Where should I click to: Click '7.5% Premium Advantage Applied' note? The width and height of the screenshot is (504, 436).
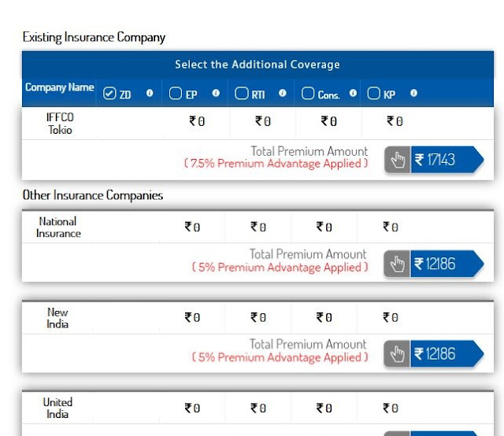(276, 163)
